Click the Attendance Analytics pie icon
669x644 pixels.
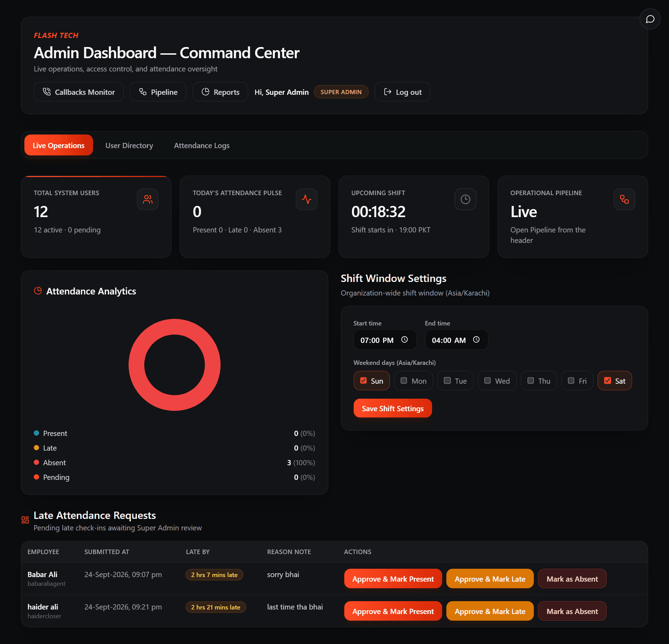[38, 291]
